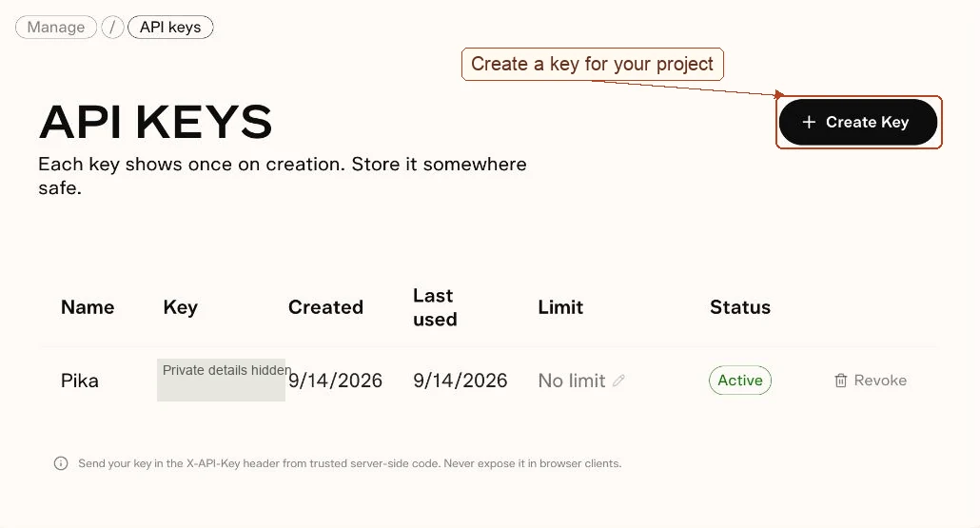Click the Create Key button

click(858, 122)
